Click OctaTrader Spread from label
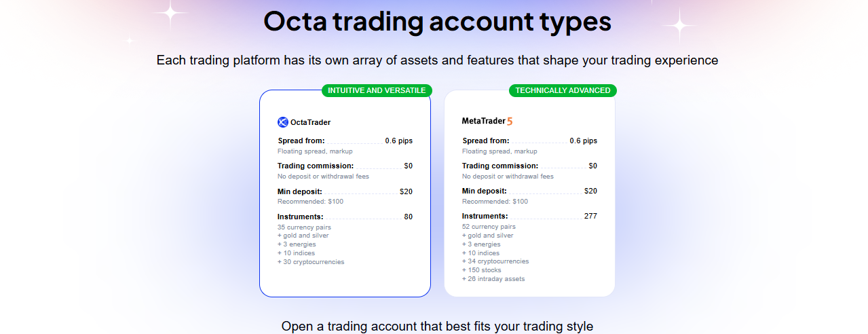Image resolution: width=868 pixels, height=334 pixels. (x=301, y=141)
